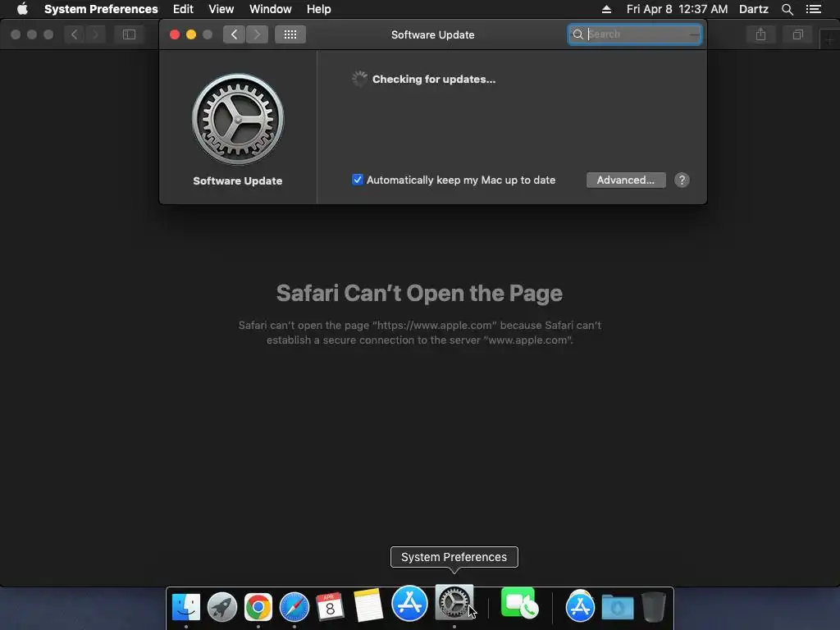
Task: Toggle Automatically keep my Mac up to date
Action: [358, 180]
